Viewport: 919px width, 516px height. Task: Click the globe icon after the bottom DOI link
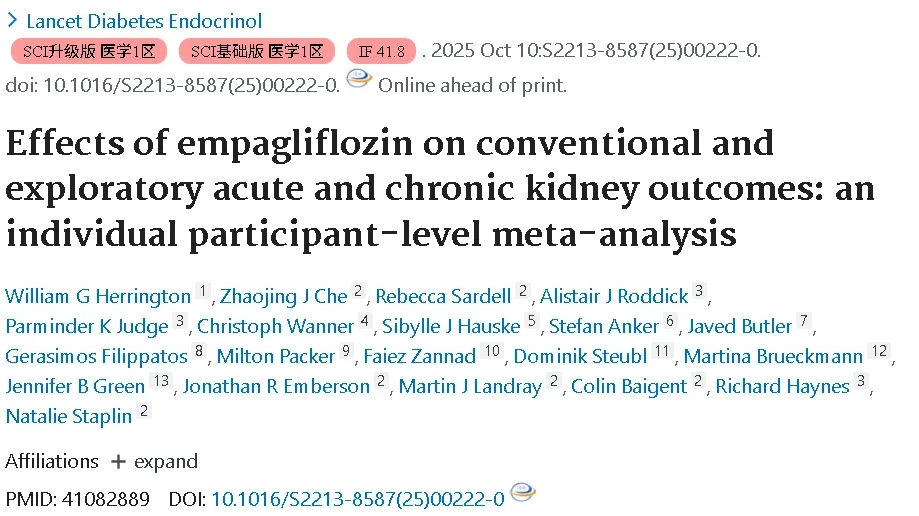tap(523, 492)
